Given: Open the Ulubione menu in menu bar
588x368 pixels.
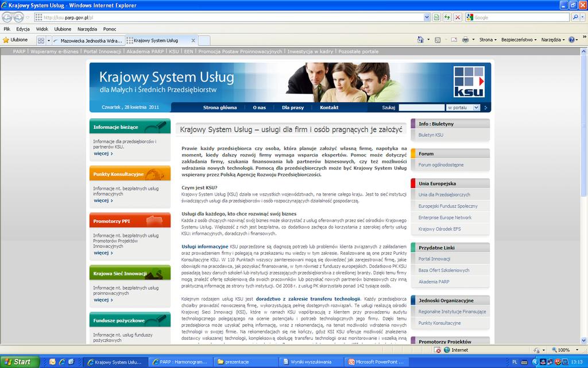Looking at the screenshot, I should pos(63,29).
